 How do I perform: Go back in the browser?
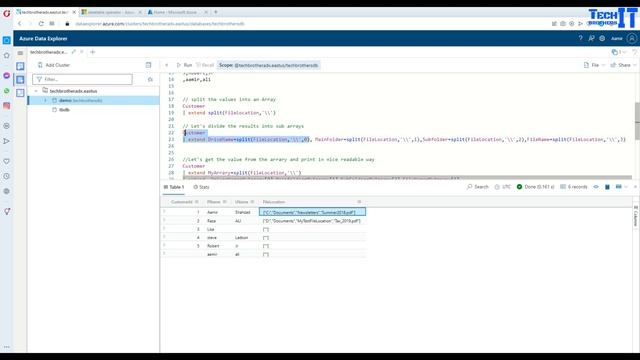click(20, 24)
